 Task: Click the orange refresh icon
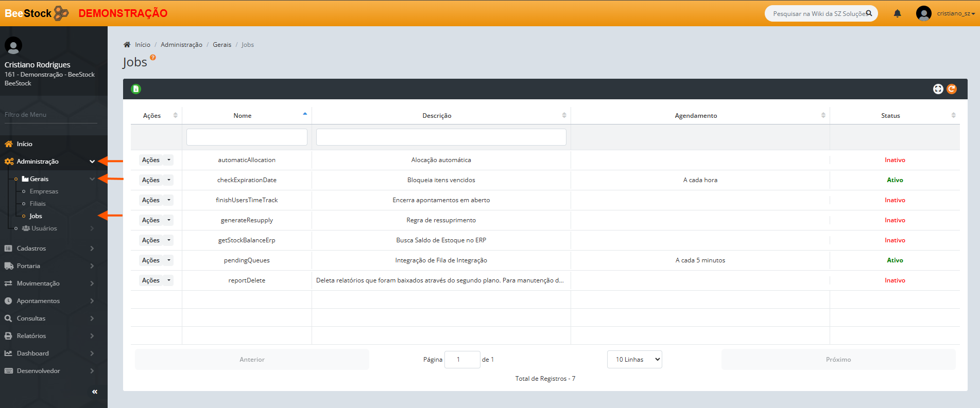[952, 89]
